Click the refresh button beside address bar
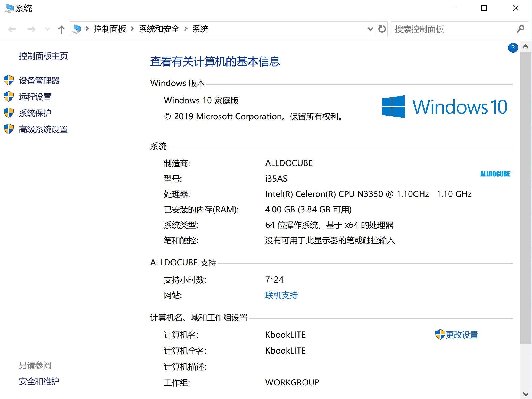 382,29
